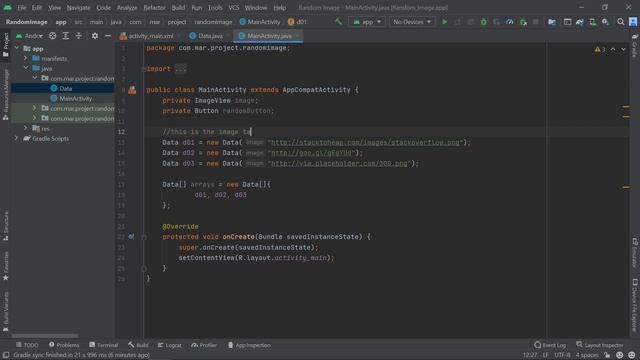Screen dimensions: 640x360
Task: Go to previous highlighted error arrow
Action: 613,49
